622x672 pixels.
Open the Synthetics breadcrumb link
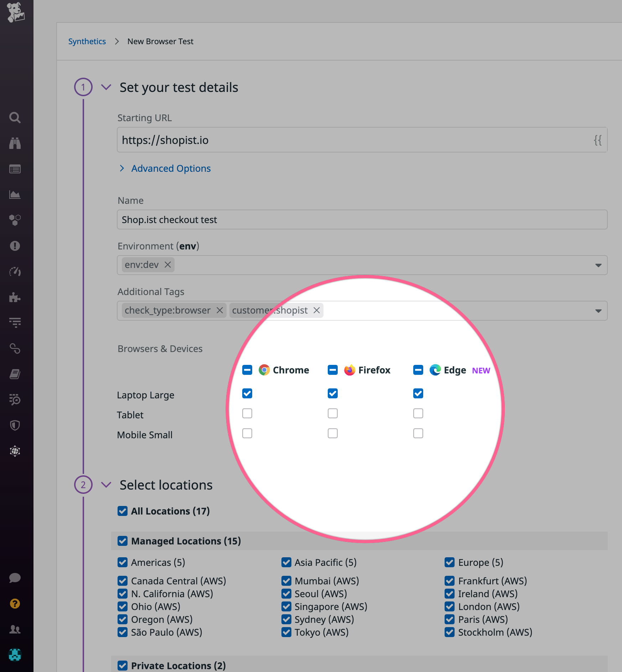tap(87, 41)
